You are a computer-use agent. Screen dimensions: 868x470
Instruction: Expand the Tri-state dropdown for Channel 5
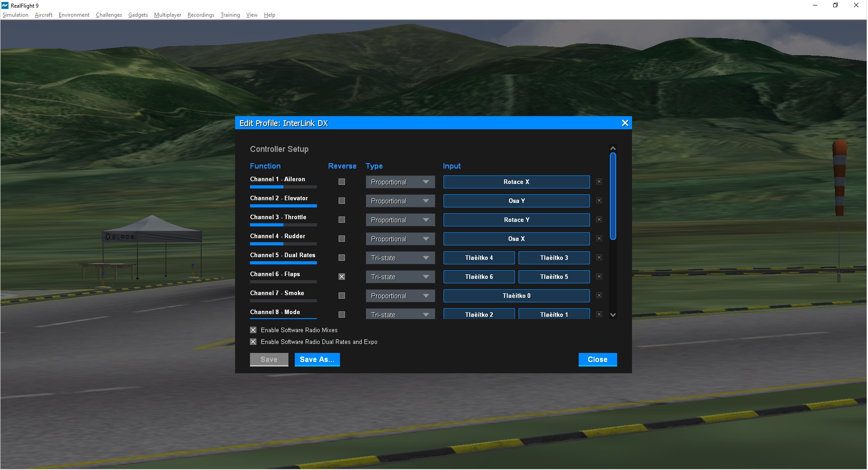400,258
